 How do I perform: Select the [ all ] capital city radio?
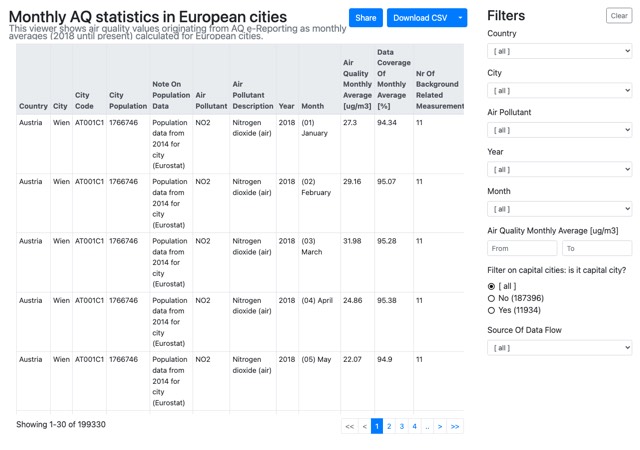(491, 286)
